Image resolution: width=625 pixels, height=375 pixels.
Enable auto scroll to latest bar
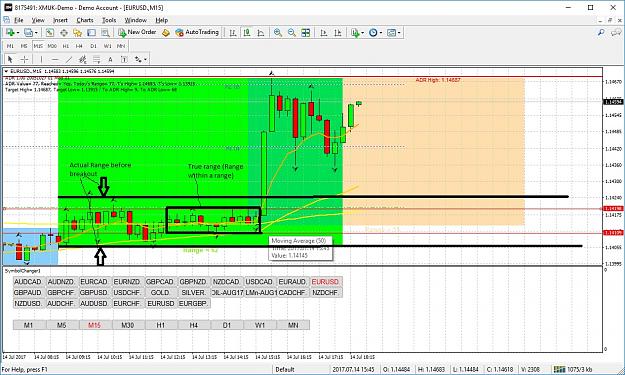coord(324,33)
